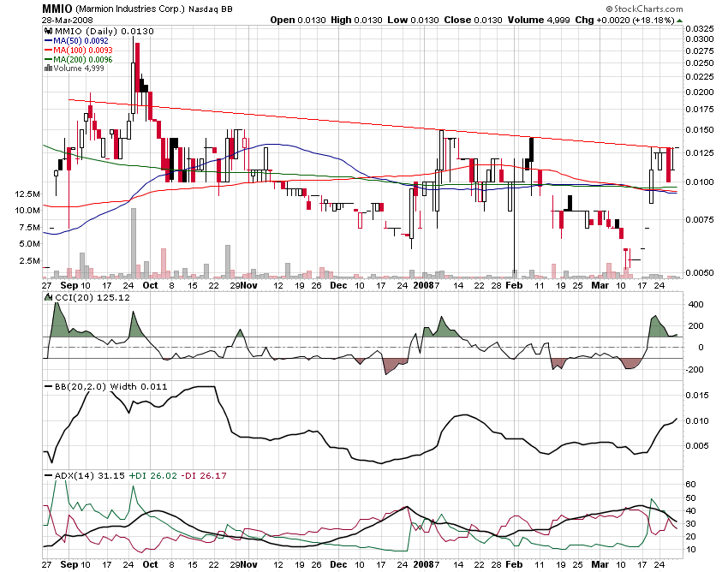The image size is (728, 572).
Task: Click the MA(100) 0.0093 legend label
Action: (83, 51)
